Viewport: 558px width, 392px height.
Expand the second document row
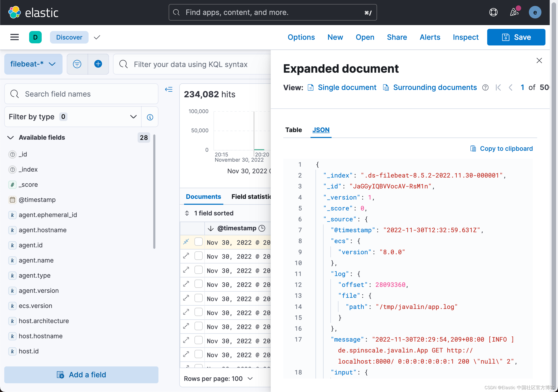point(186,256)
